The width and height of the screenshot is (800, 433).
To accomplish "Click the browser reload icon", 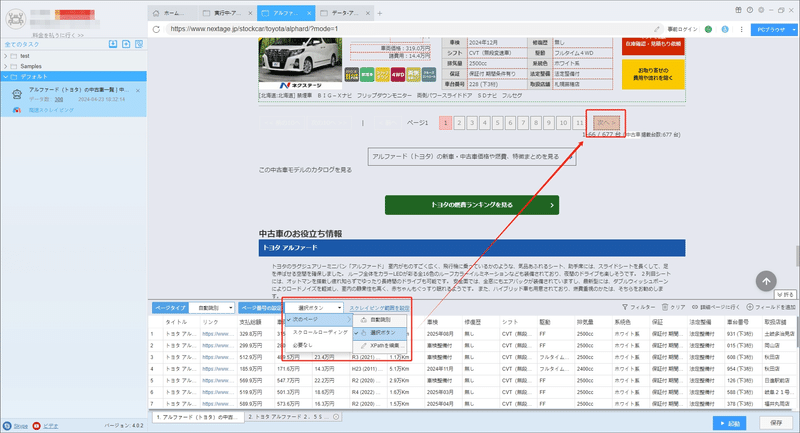I will (156, 29).
